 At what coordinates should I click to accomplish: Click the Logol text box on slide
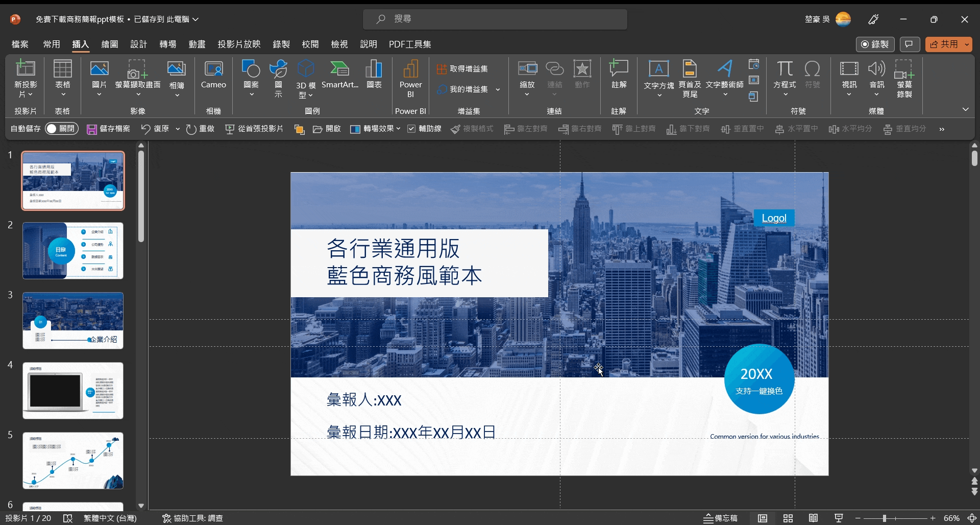774,218
